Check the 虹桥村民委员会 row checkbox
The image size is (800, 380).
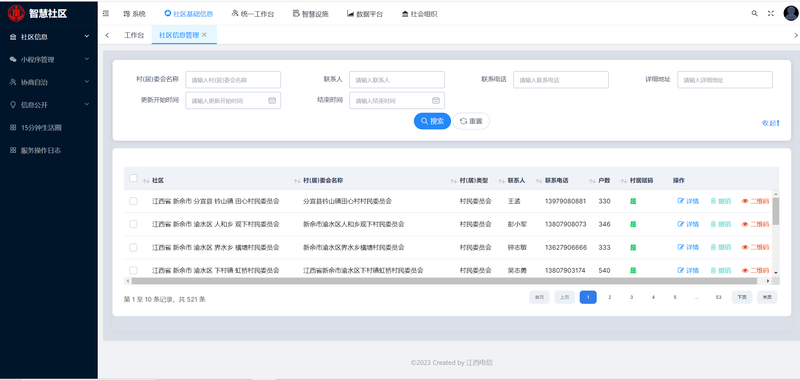point(133,270)
